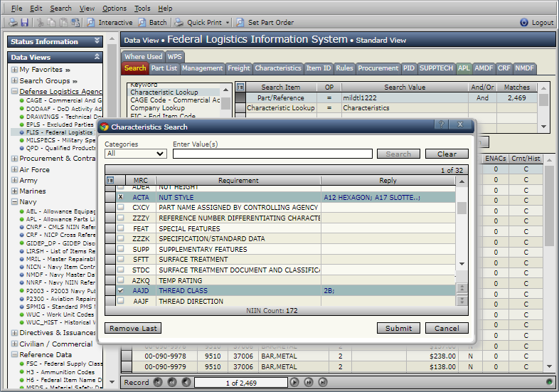Open the Edit menu
Screen dimensions: 559x392
[36, 9]
